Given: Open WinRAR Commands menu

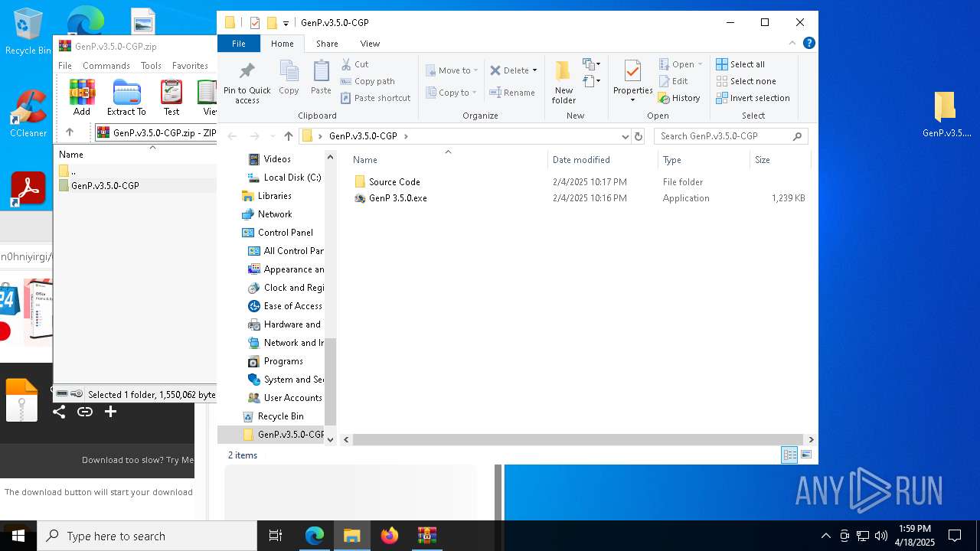Looking at the screenshot, I should (x=106, y=66).
